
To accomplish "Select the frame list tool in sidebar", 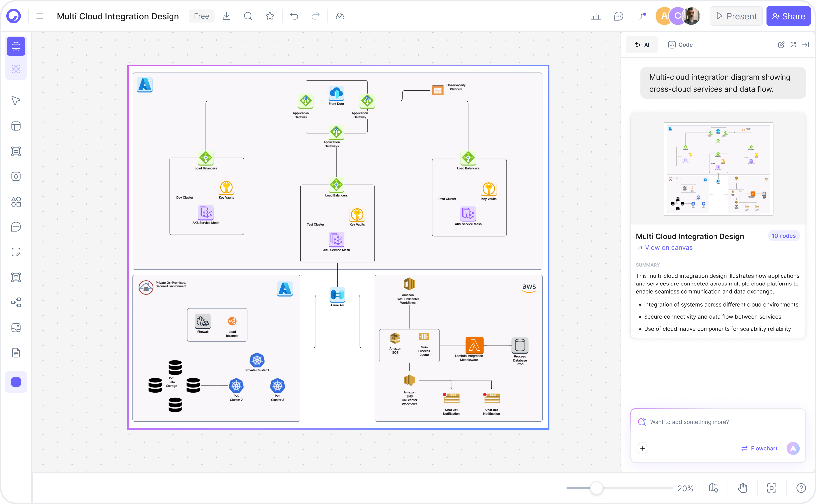I will 16,151.
